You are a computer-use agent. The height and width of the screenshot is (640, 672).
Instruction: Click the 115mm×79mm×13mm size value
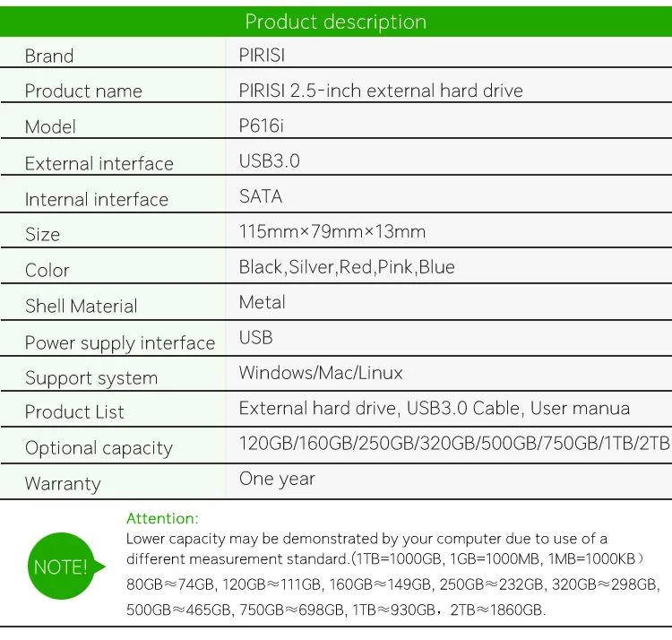coord(332,231)
